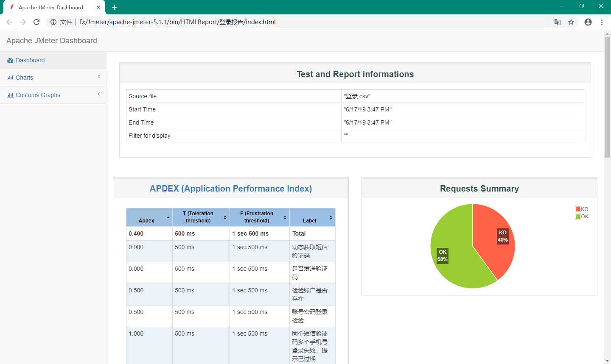Screen dimensions: 611x364
Task: Click the Test and Report informations heading
Action: [x=355, y=74]
